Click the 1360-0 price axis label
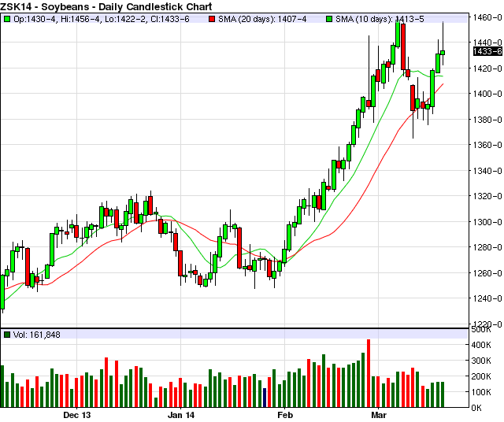This screenshot has width=504, height=422. pos(487,145)
